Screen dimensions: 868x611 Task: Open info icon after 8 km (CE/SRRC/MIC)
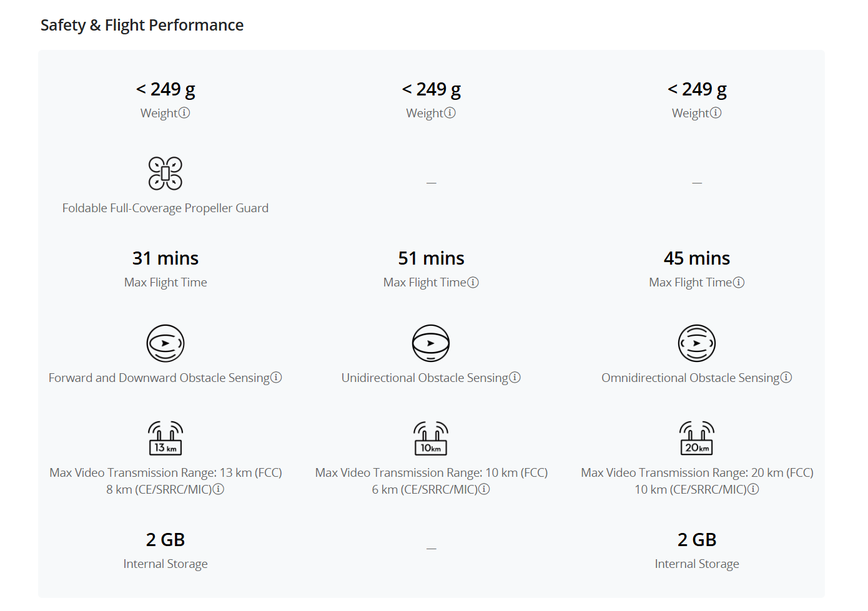(x=219, y=489)
